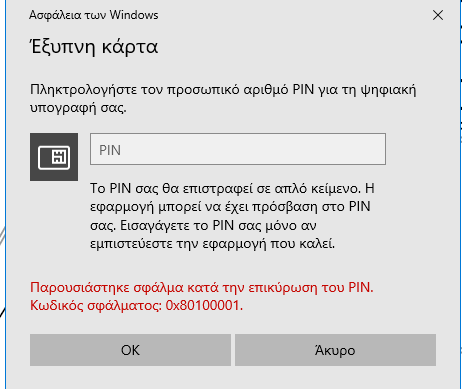
Task: Click the 'εφαρμογή μπορεί να έχει πρόσβαση' line
Action: (230, 207)
